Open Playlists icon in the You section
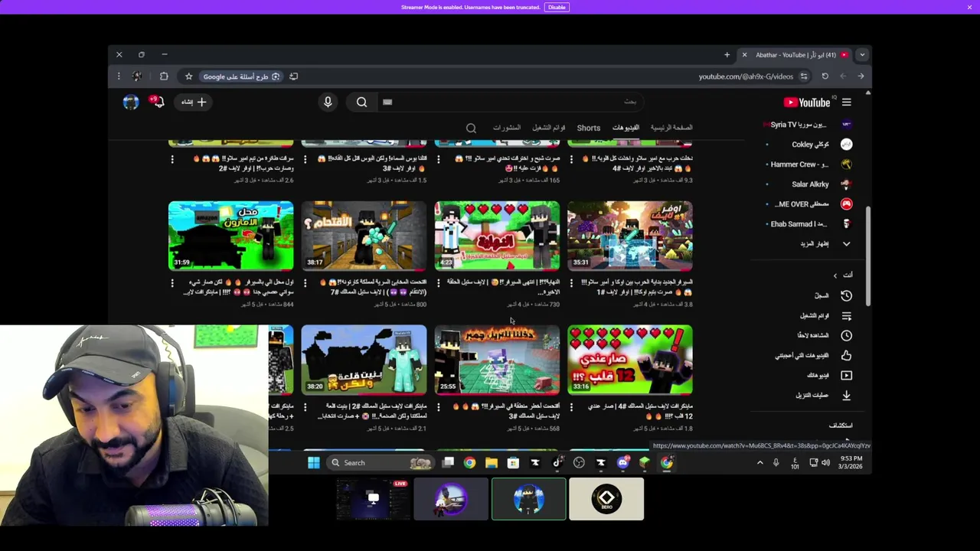This screenshot has height=551, width=980. coord(846,315)
